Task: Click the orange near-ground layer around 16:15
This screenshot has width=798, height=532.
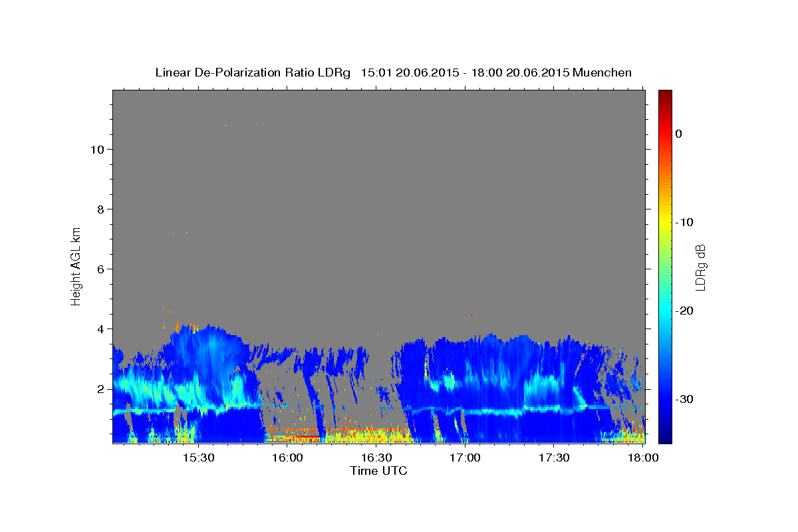Action: (338, 430)
